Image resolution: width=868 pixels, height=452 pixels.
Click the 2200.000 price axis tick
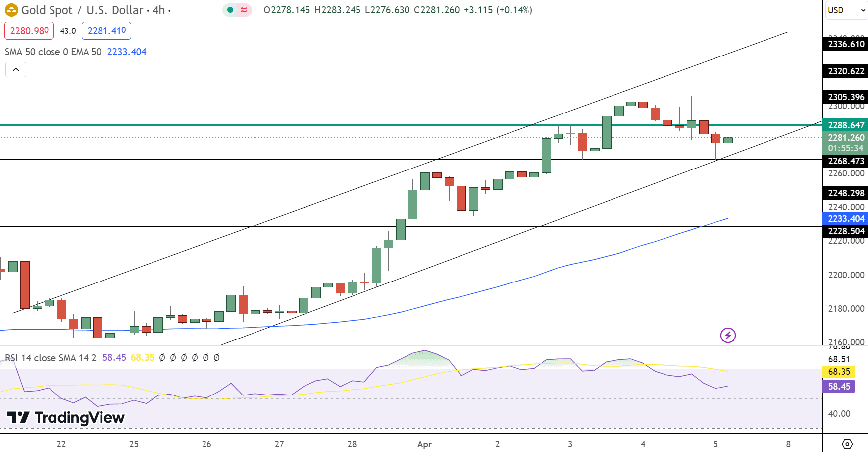[846, 275]
